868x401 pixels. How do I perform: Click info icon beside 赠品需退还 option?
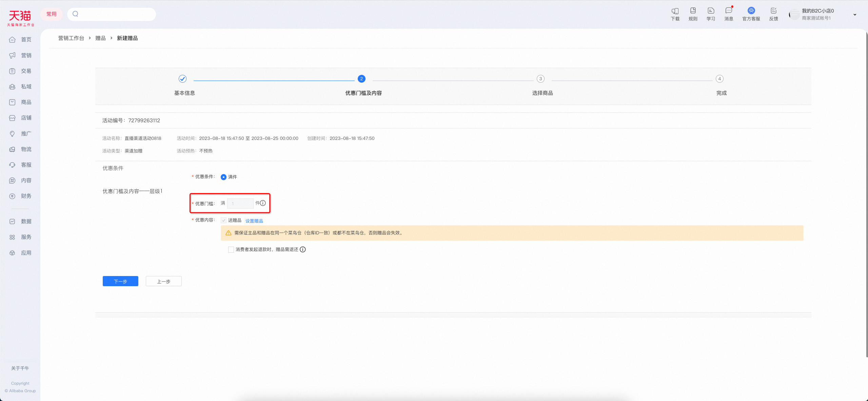(303, 249)
